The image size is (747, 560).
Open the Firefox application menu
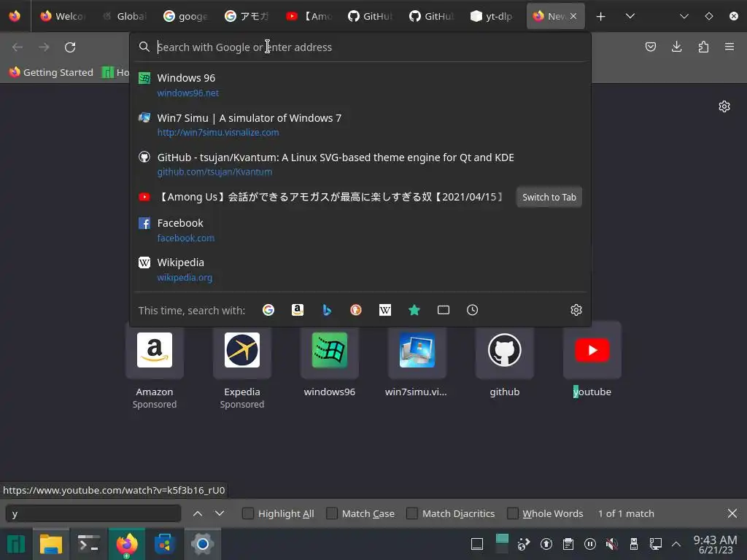(729, 47)
